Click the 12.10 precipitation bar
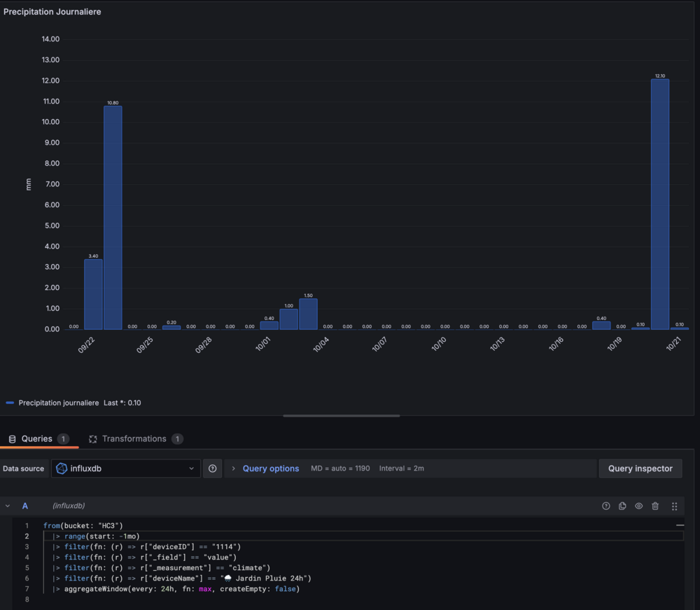700x610 pixels. pos(659,203)
